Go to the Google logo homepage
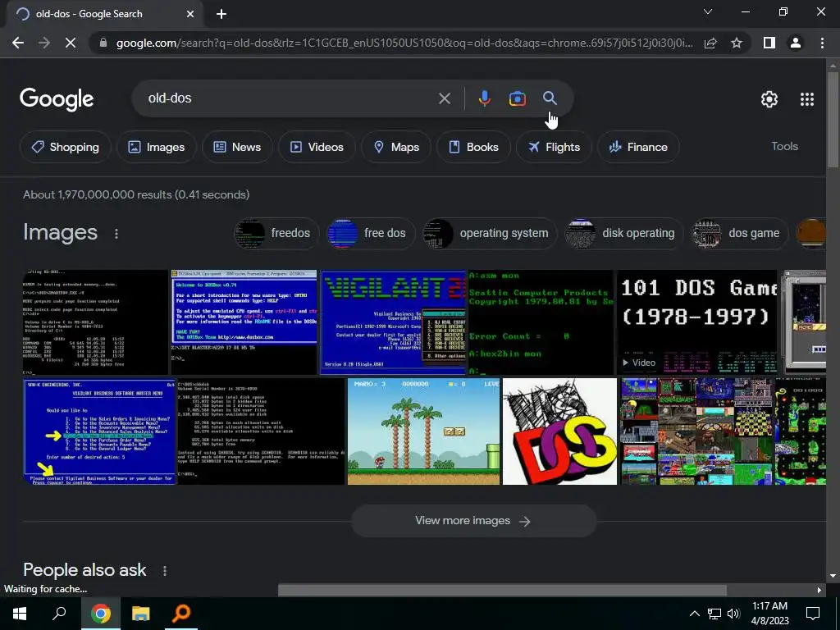Image resolution: width=840 pixels, height=630 pixels. point(57,99)
